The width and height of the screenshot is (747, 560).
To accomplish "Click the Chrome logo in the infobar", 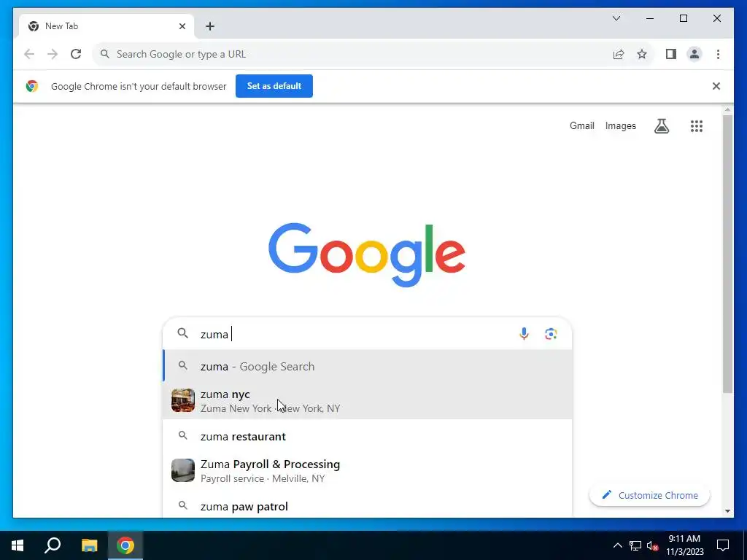I will pos(32,86).
